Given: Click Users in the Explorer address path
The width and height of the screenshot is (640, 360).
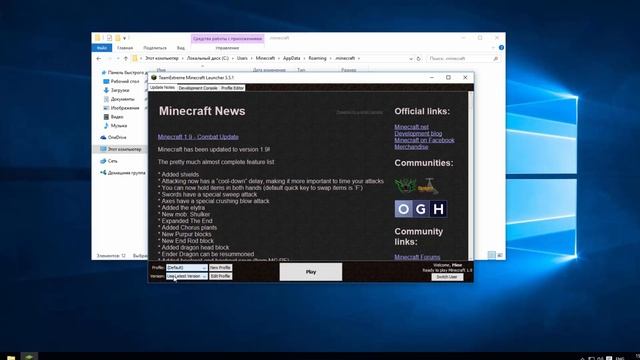Looking at the screenshot, I should (x=242, y=58).
